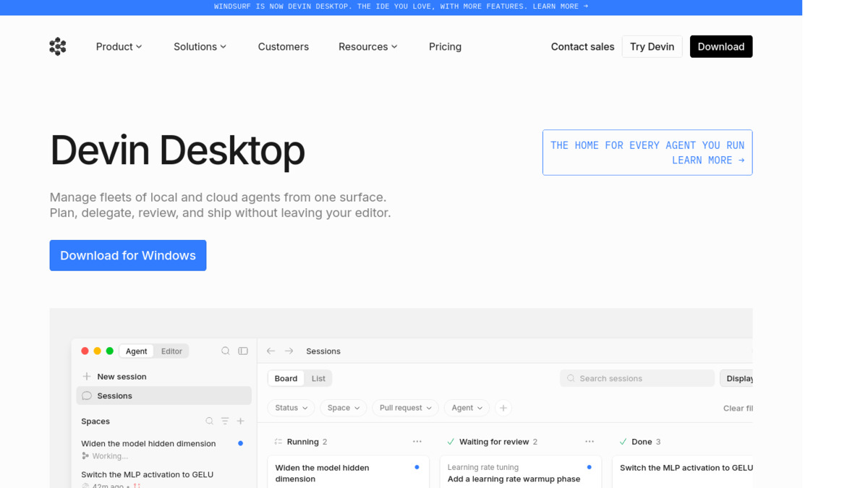Click the Learning rate tuning label on card

(483, 467)
